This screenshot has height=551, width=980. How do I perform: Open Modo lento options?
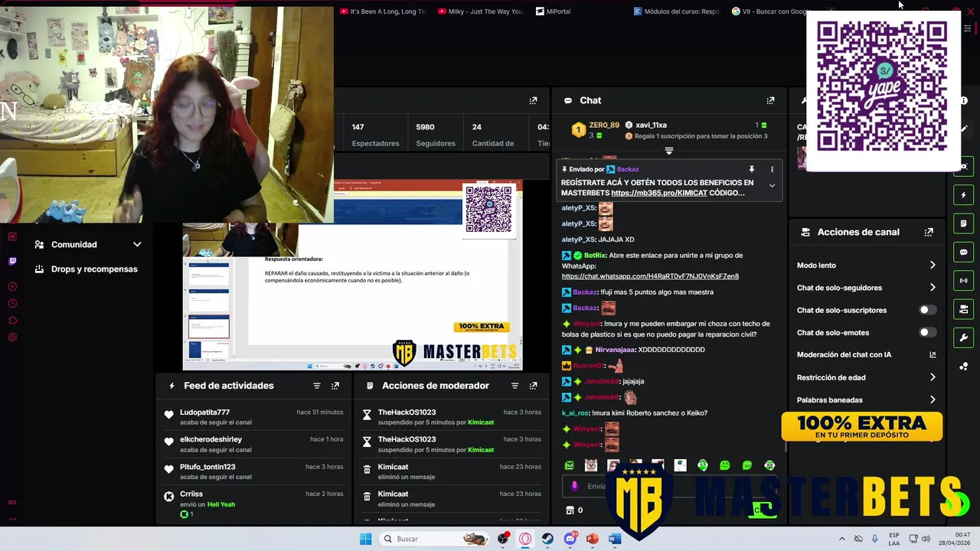(x=866, y=266)
